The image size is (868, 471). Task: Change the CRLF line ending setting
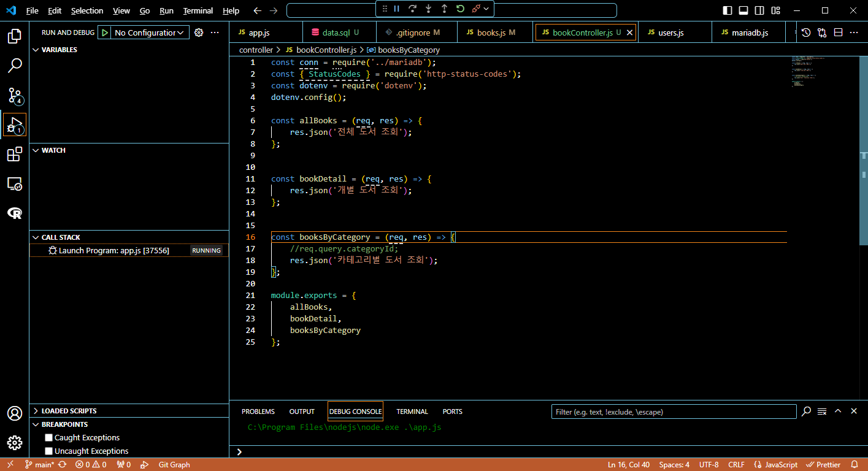coord(736,465)
